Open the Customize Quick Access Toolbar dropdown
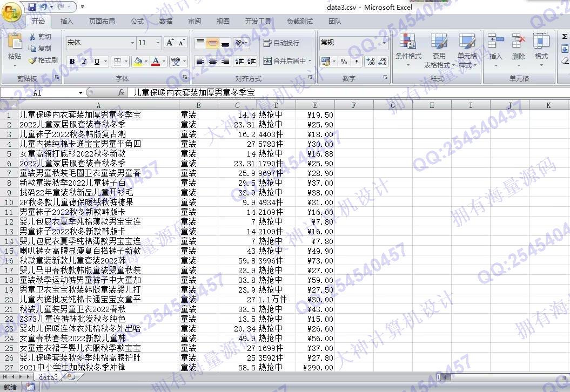 [83, 6]
